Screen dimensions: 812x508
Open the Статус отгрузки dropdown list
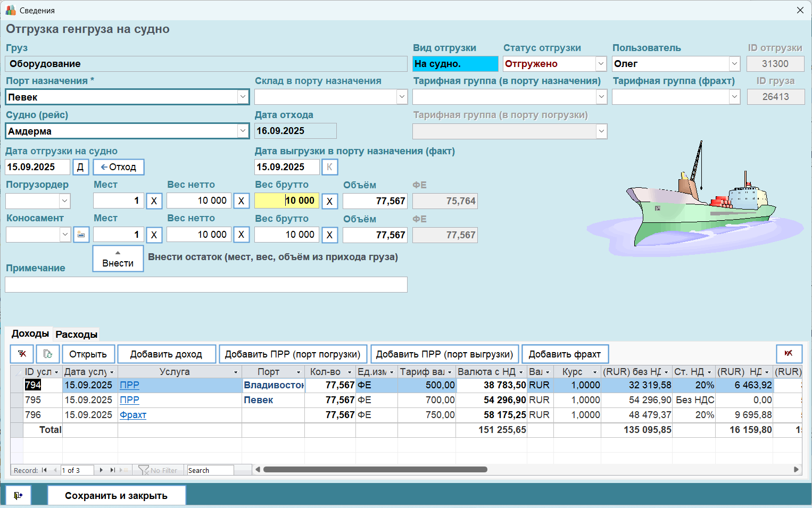coord(601,64)
